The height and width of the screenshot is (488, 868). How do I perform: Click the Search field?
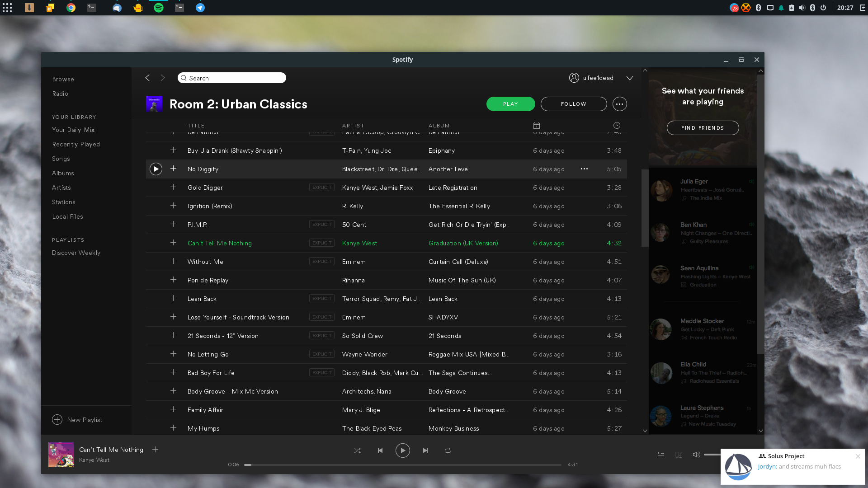(x=232, y=78)
